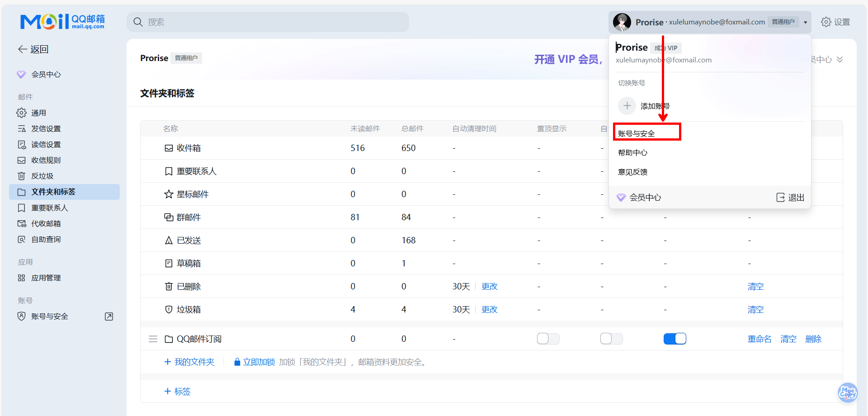Image resolution: width=868 pixels, height=416 pixels.
Task: Click the settings gear icon at top right
Action: click(x=826, y=22)
